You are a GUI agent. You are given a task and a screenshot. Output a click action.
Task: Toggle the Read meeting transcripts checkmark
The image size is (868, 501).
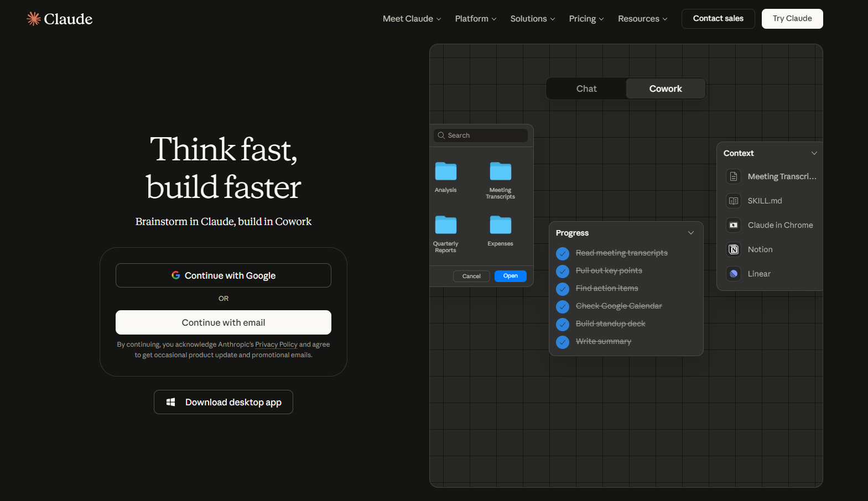tap(563, 253)
